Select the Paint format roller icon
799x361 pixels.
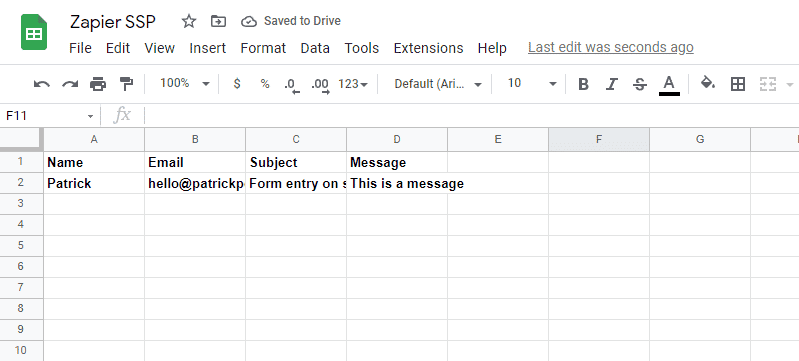[125, 84]
